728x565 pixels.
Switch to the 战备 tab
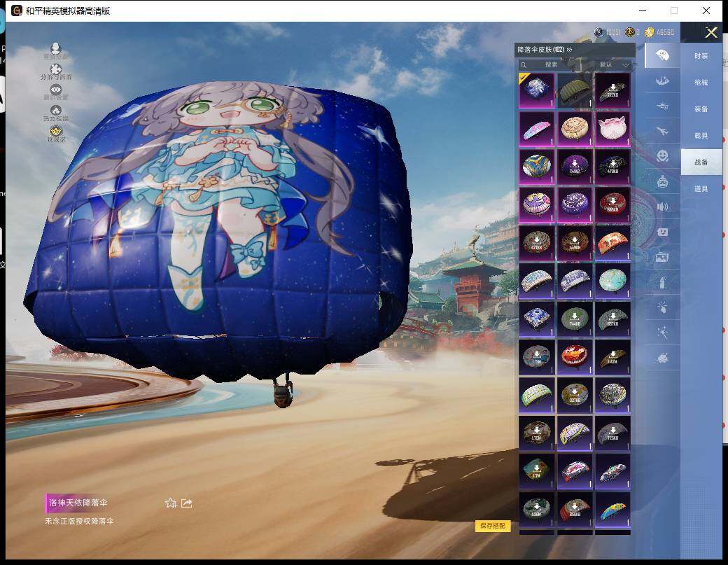click(x=701, y=162)
